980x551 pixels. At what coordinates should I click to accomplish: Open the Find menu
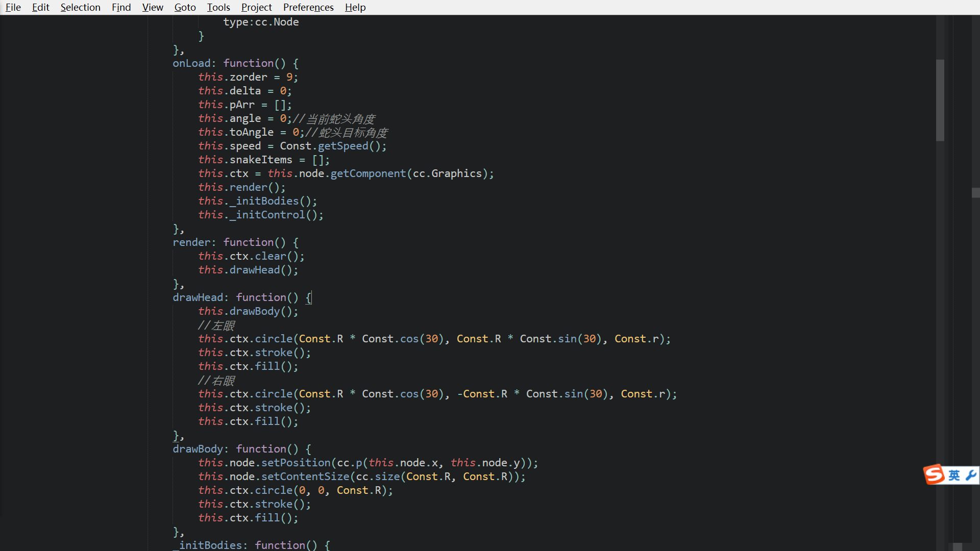point(121,7)
